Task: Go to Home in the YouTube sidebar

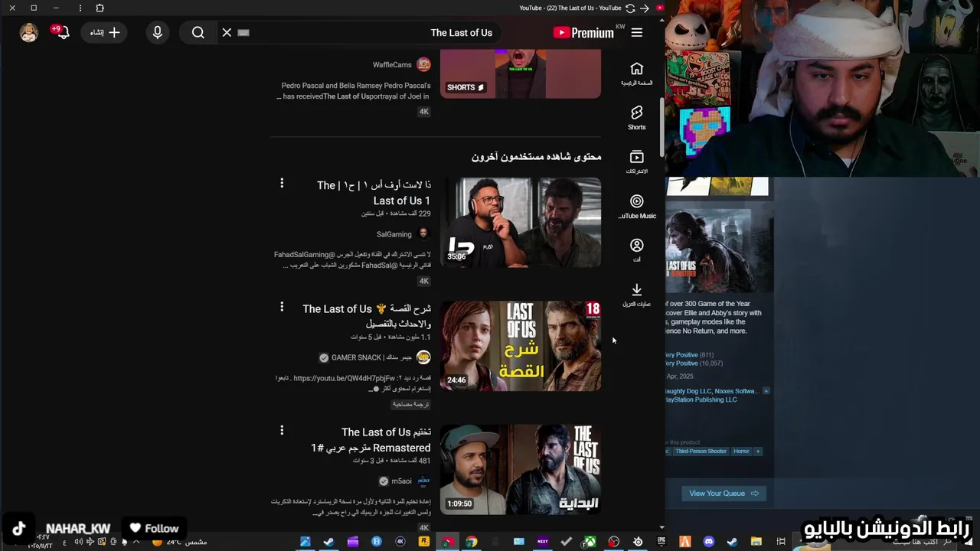Action: pyautogui.click(x=637, y=73)
